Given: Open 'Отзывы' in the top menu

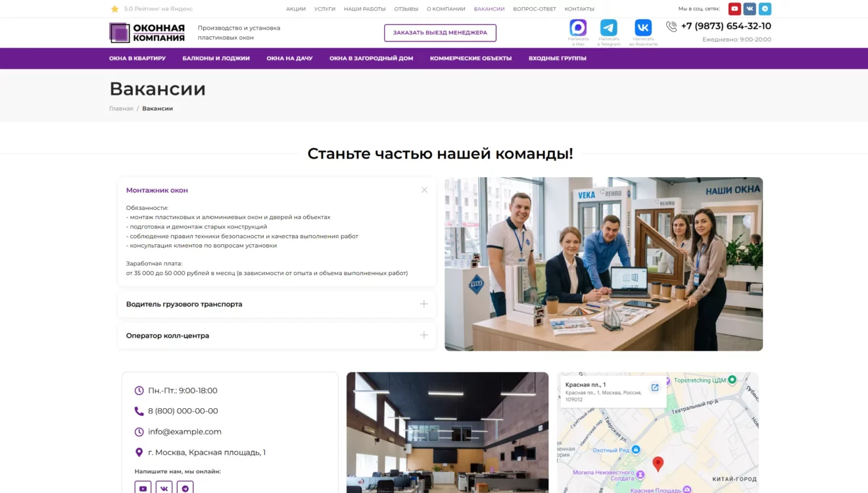Looking at the screenshot, I should pos(406,9).
